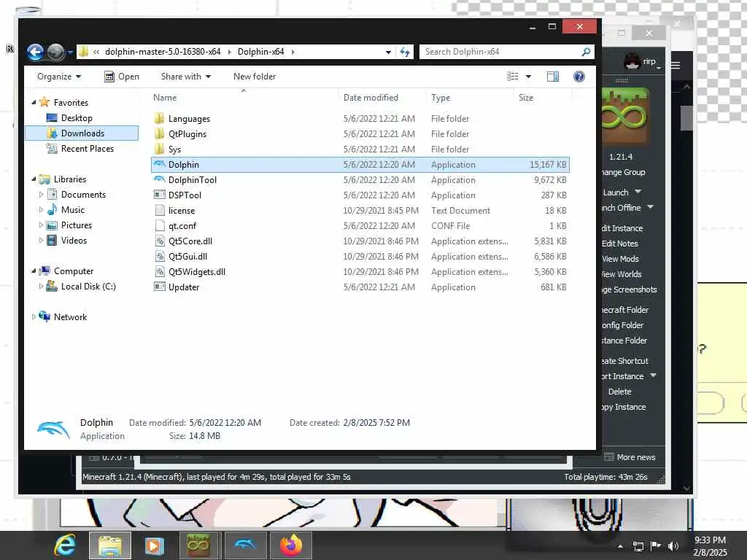Open the media player taskbar icon
Viewport: 747px width, 560px height.
154,545
